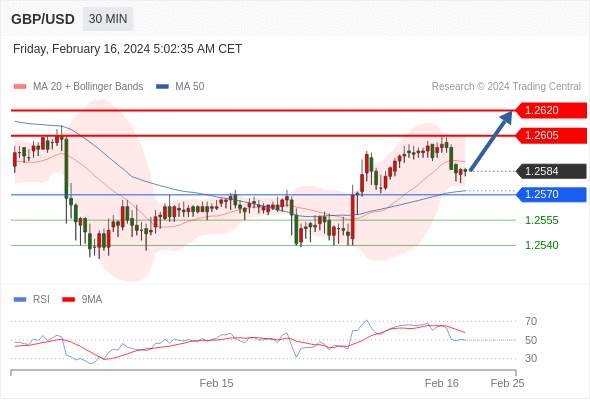
Task: Click the 1.2620 resistance price tag
Action: click(551, 110)
